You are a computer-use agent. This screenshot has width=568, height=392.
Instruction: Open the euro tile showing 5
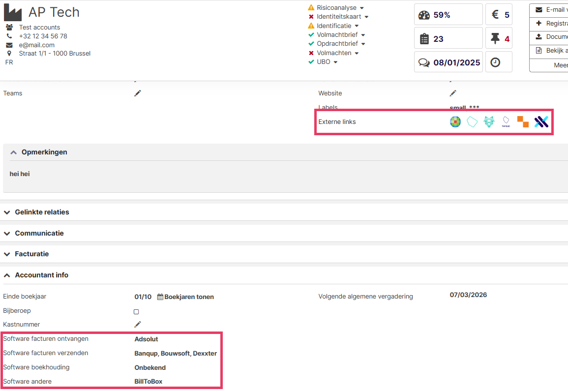499,14
